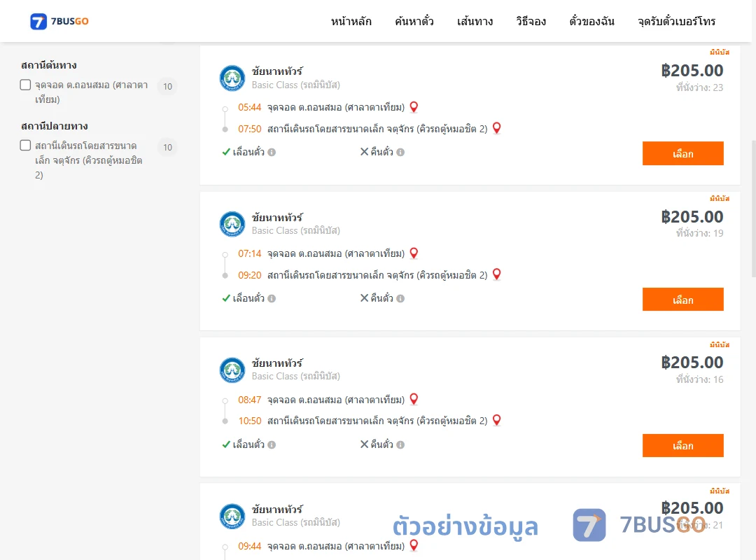This screenshot has width=756, height=560.
Task: Open the หน้าหลัก menu item
Action: 351,21
